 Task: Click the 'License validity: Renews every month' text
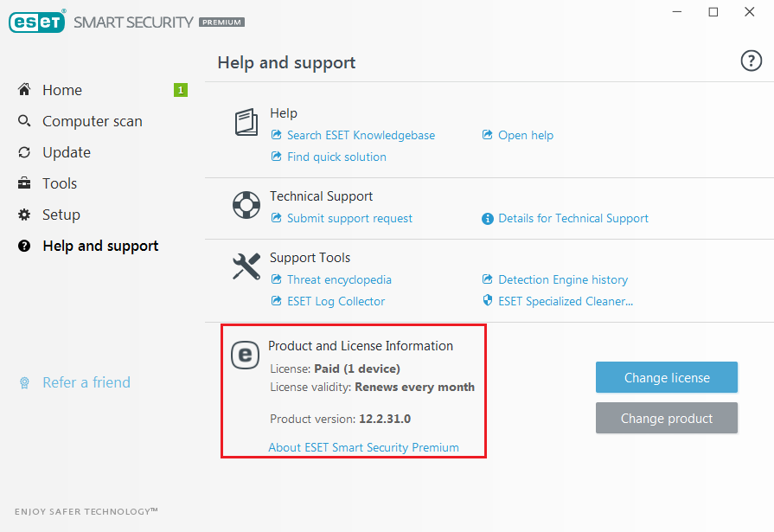pos(372,387)
